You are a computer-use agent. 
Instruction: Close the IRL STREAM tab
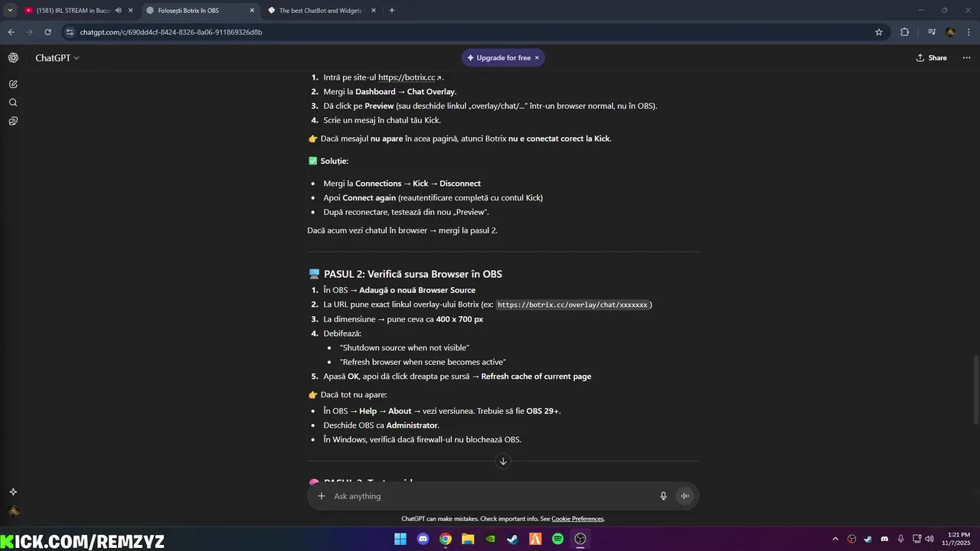tap(131, 11)
